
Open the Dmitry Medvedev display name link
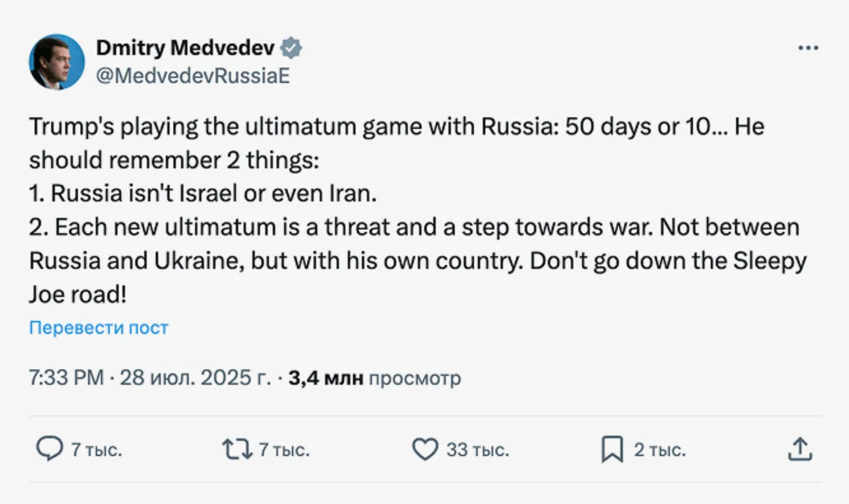pos(185,49)
